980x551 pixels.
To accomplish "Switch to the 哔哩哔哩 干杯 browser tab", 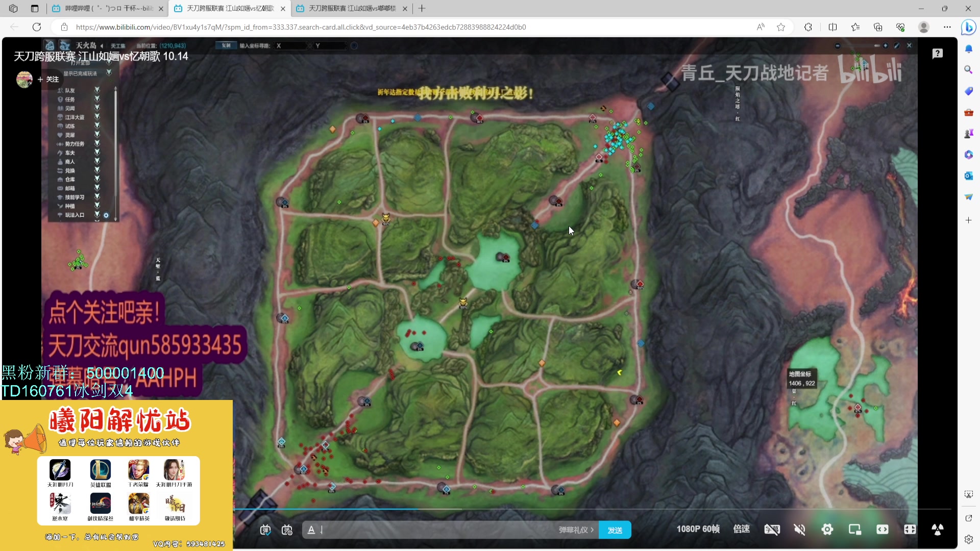I will pos(108,8).
